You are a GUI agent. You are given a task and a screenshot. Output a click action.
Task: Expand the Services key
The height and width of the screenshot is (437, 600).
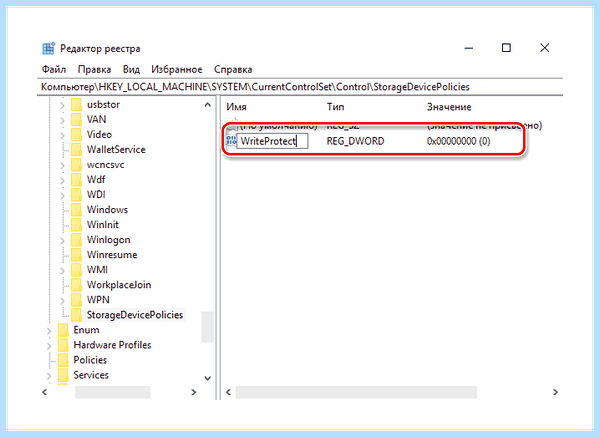click(49, 375)
